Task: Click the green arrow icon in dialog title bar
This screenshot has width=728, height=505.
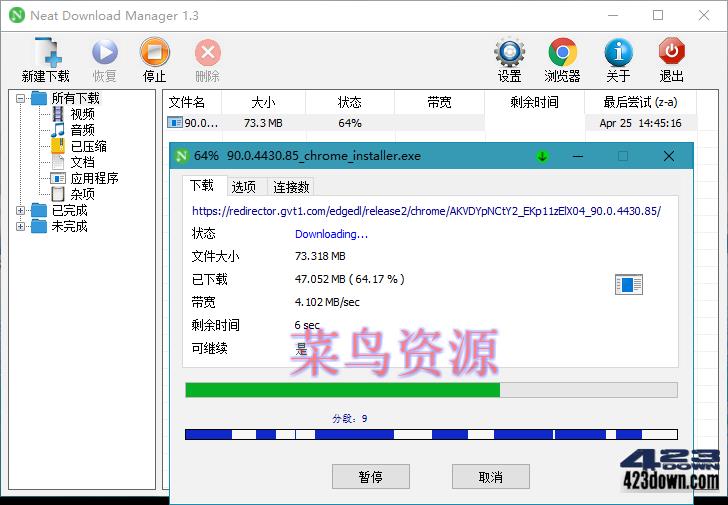Action: click(542, 156)
